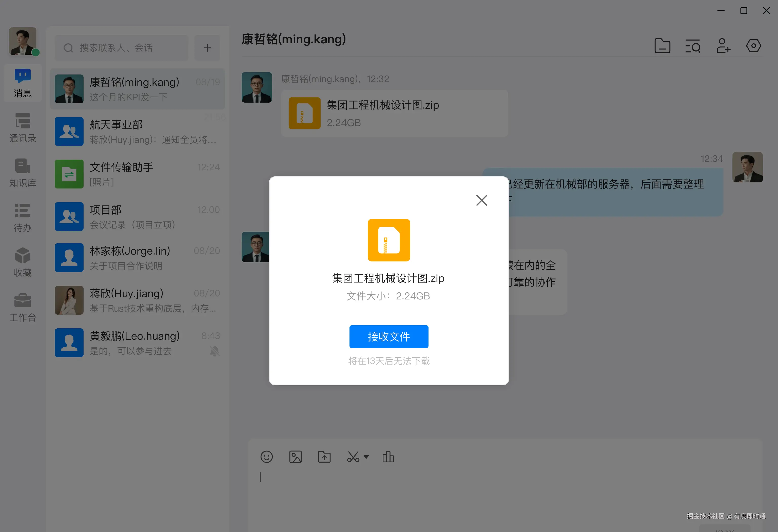Close the file receive dialog

[x=481, y=200]
